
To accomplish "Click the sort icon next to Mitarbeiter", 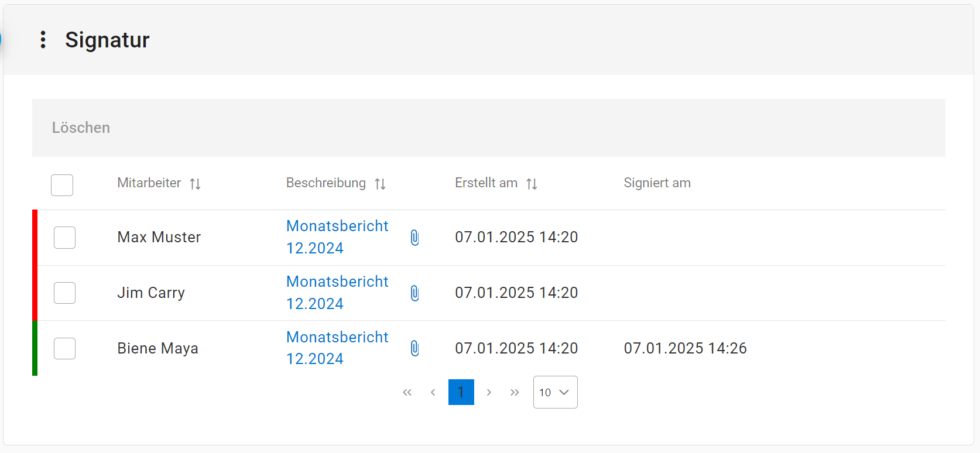I will tap(195, 184).
